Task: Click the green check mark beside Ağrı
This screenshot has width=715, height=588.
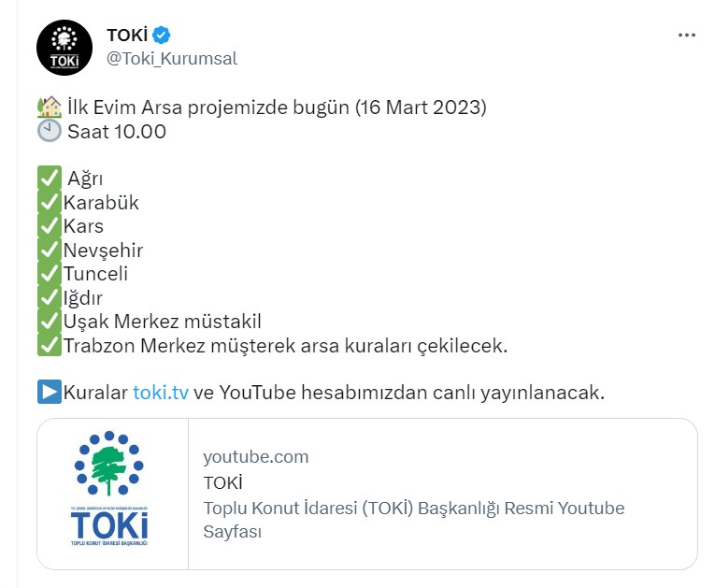Action: coord(50,178)
